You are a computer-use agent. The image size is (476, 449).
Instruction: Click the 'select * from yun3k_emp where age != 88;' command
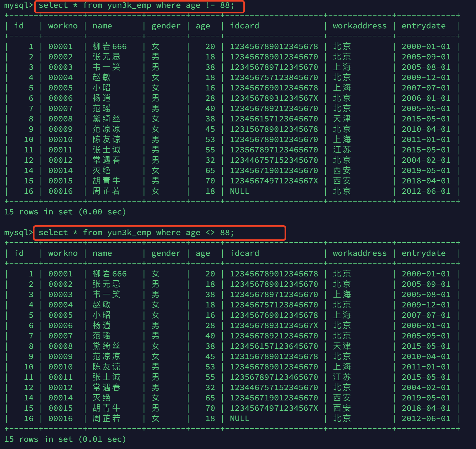point(136,5)
